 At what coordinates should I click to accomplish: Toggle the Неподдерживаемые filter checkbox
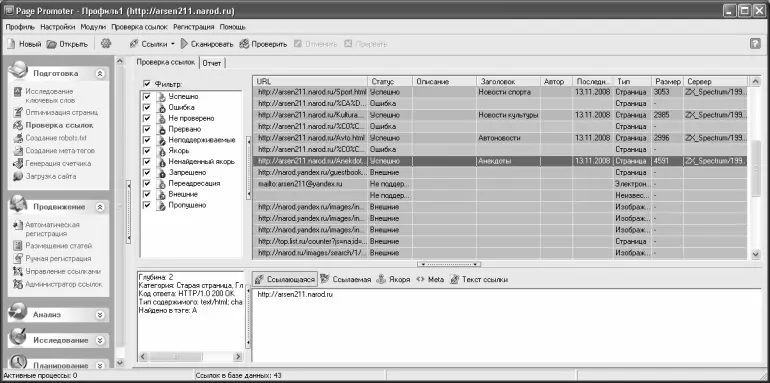[146, 140]
